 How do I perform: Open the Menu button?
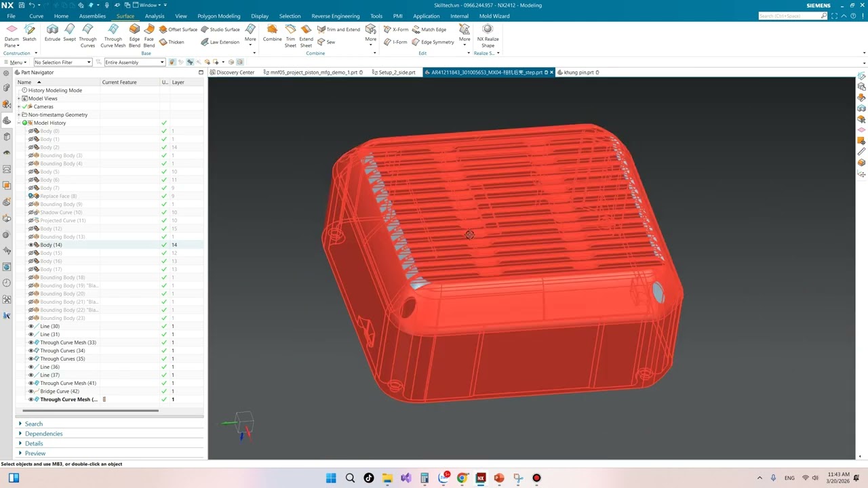[x=15, y=62]
